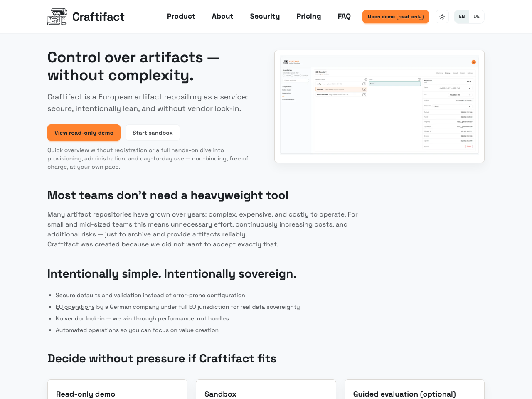Toggle the theme with the sun icon

coord(442,16)
